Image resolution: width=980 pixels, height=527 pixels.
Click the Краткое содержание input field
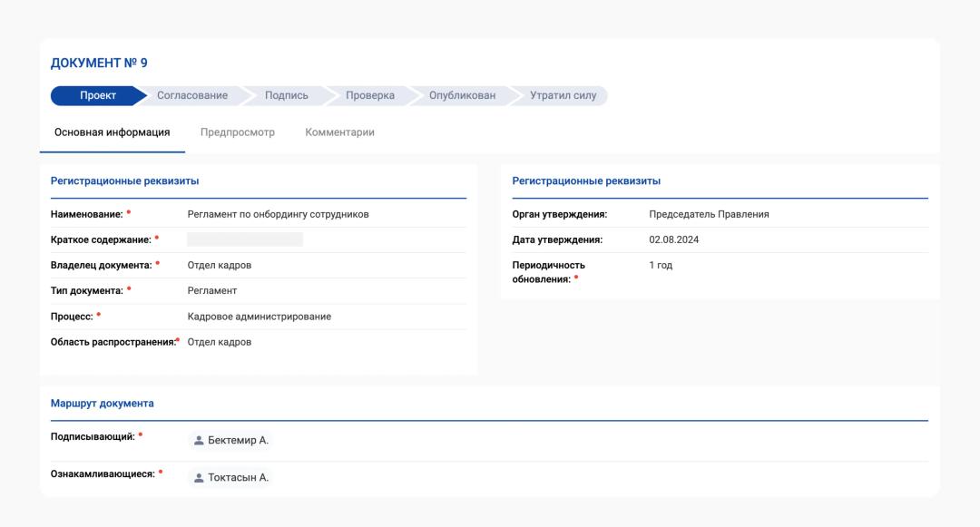coord(245,239)
